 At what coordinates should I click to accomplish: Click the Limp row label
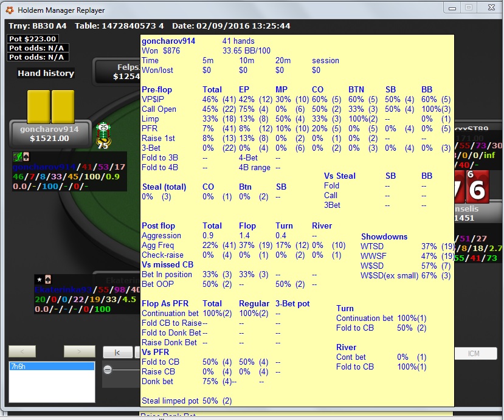pyautogui.click(x=150, y=119)
